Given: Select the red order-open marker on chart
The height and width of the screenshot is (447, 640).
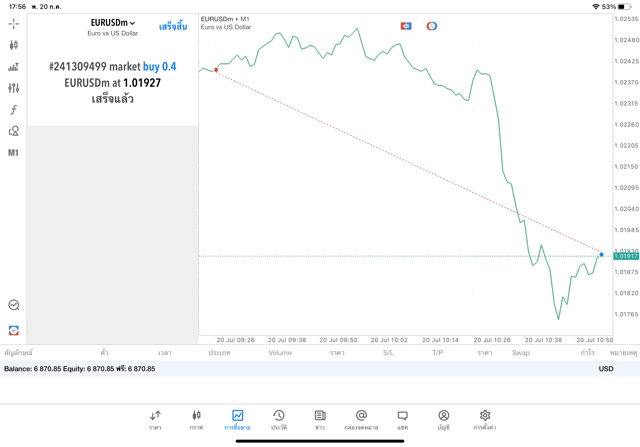Looking at the screenshot, I should pyautogui.click(x=216, y=70).
